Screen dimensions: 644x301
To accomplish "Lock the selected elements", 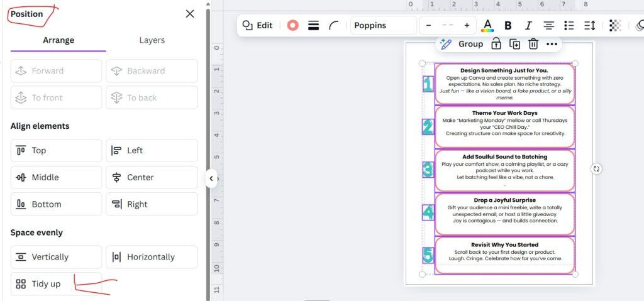I will point(496,44).
